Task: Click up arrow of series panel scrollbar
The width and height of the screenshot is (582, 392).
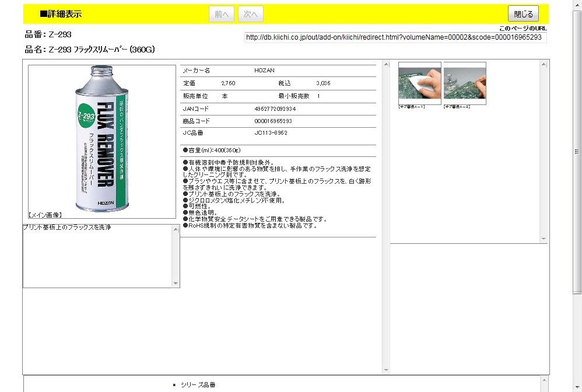Action: [544, 380]
